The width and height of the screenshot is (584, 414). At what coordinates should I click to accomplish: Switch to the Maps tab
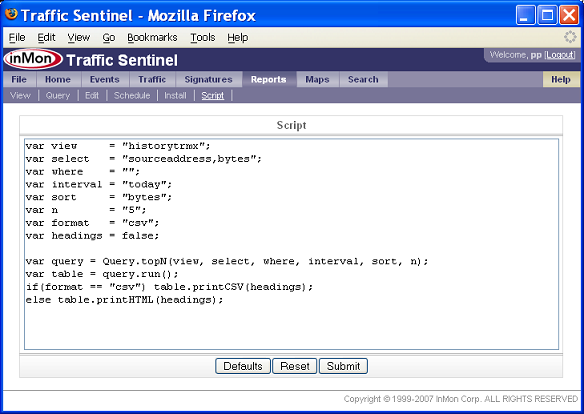(317, 79)
